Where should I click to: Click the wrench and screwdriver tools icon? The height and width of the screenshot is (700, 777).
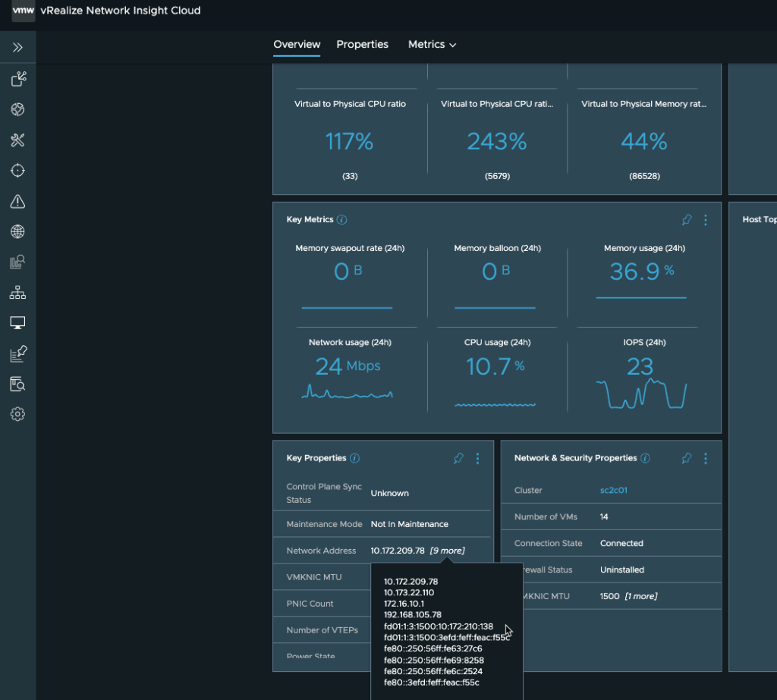click(x=17, y=140)
